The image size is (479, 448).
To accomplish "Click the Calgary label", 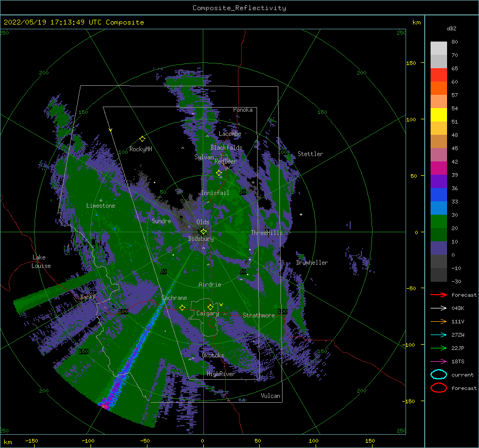I will [x=208, y=313].
